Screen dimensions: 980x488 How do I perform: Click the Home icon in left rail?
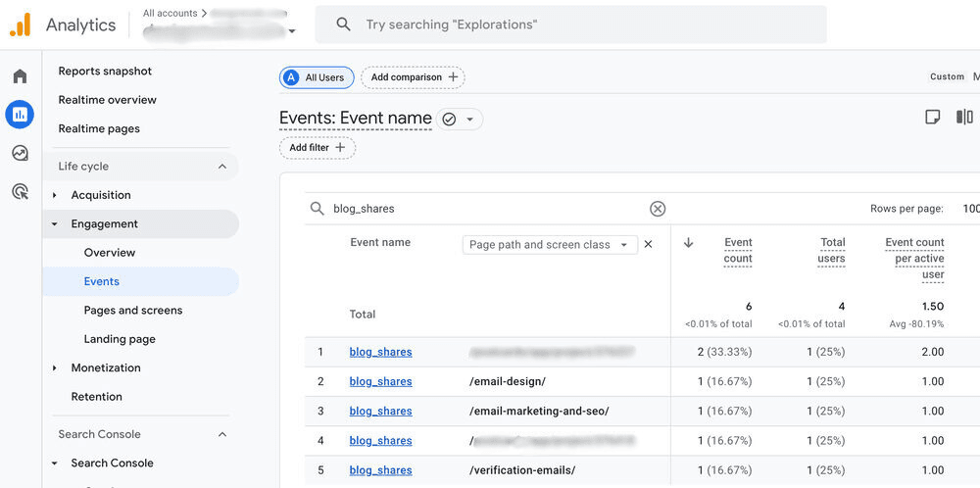(20, 76)
